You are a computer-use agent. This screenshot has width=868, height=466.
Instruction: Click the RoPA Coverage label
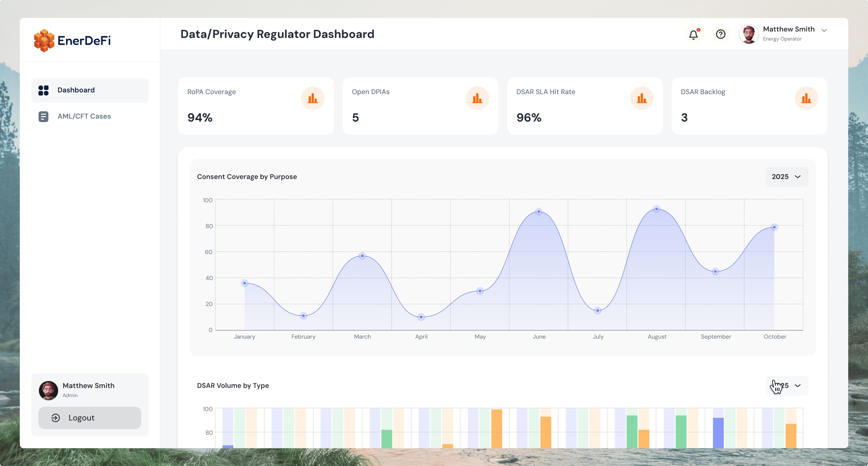[x=212, y=92]
